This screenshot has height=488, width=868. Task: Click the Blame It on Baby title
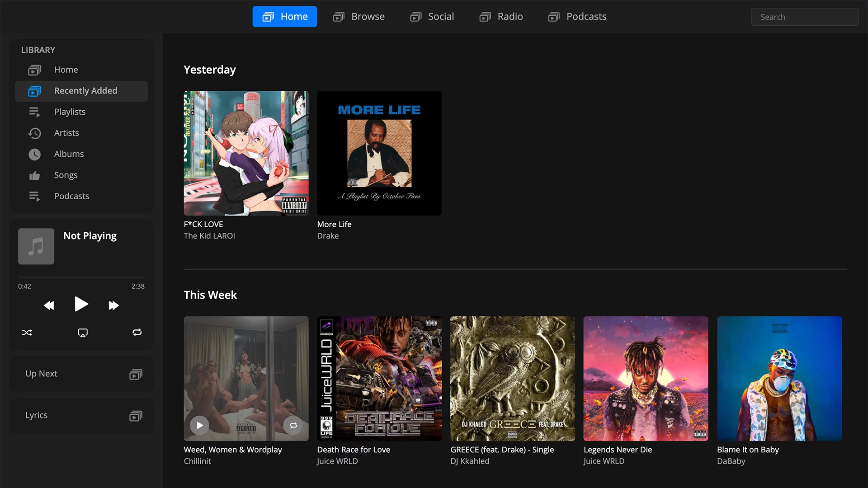click(x=748, y=450)
